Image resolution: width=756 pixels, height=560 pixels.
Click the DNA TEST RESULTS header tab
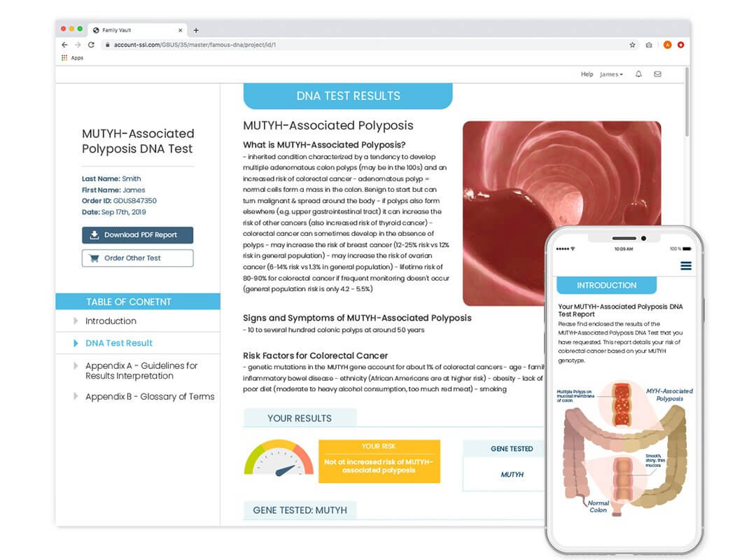(x=348, y=96)
